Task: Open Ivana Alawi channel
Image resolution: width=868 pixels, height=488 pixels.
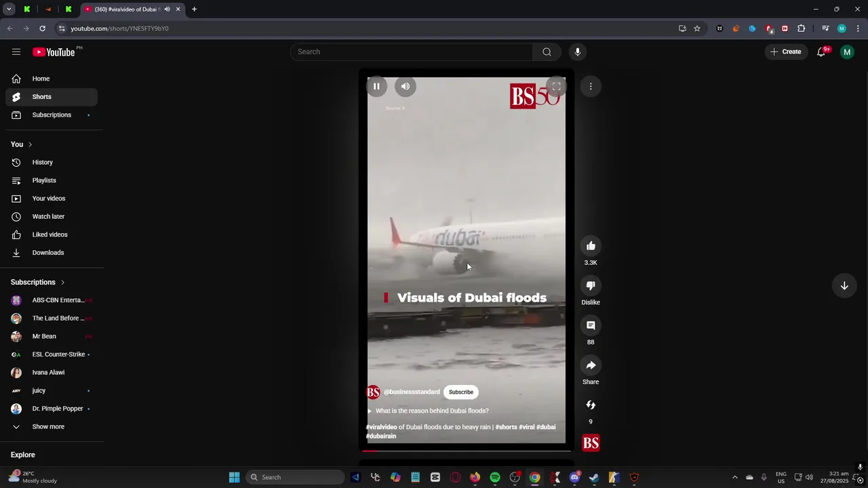Action: [x=52, y=372]
